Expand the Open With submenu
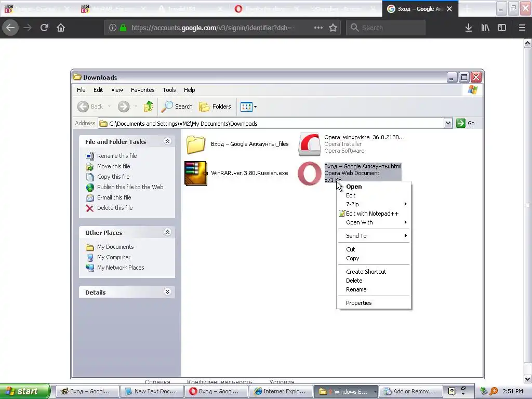Screen dimensions: 532x399 pos(374,222)
